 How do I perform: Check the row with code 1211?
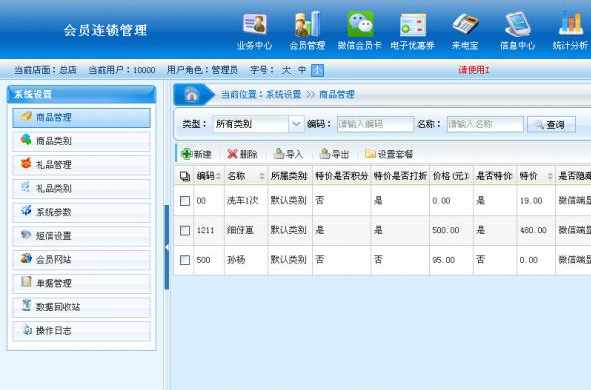point(185,230)
